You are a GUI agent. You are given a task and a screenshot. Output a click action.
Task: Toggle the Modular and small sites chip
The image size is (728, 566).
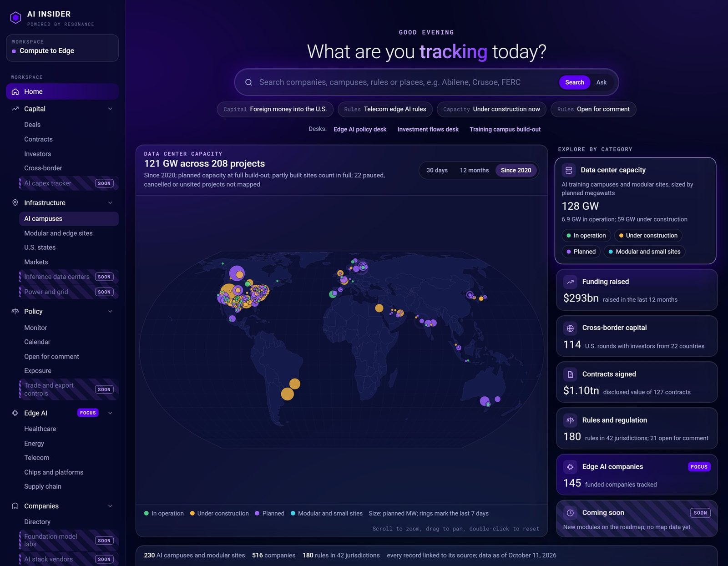(x=644, y=252)
